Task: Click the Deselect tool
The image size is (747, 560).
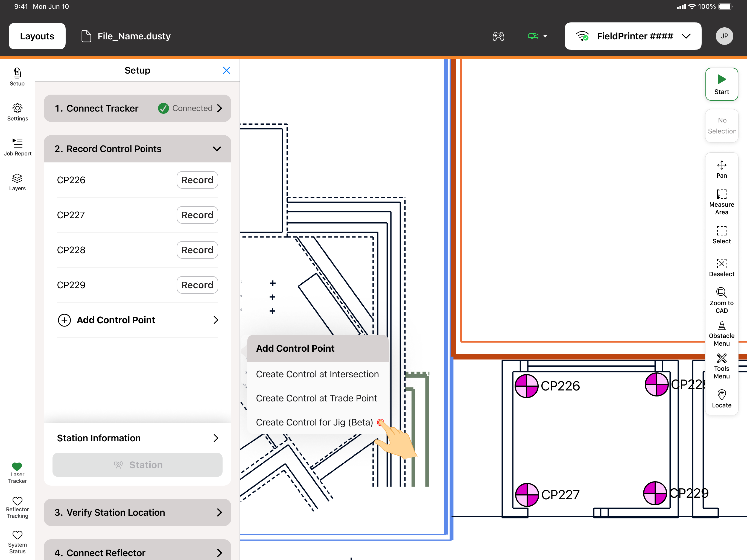Action: point(721,268)
